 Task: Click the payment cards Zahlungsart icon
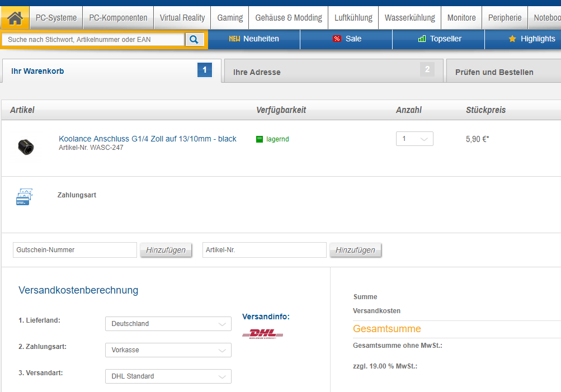[24, 197]
